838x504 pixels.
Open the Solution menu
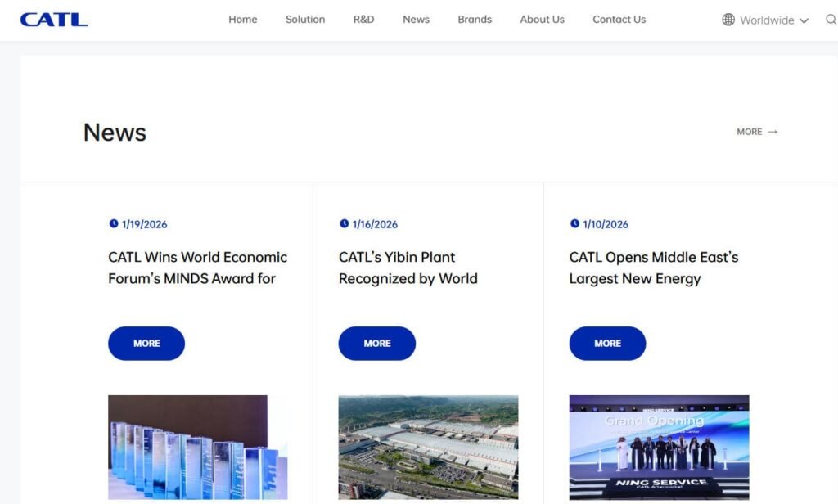[305, 20]
